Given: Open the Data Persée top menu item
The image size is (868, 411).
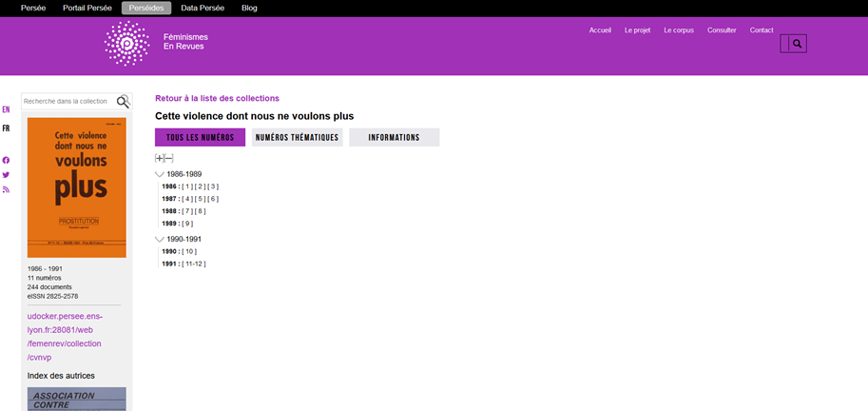Looking at the screenshot, I should (203, 8).
